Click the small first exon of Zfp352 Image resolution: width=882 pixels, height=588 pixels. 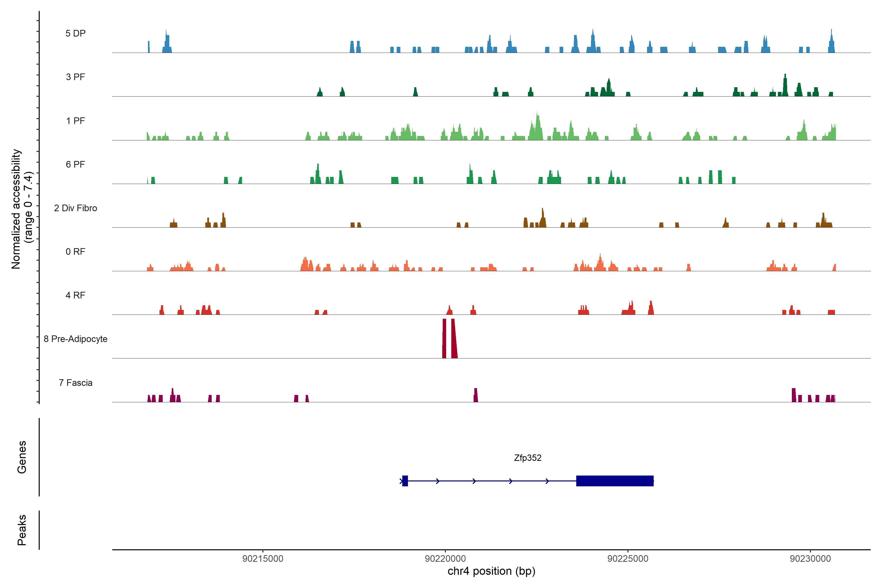coord(405,481)
